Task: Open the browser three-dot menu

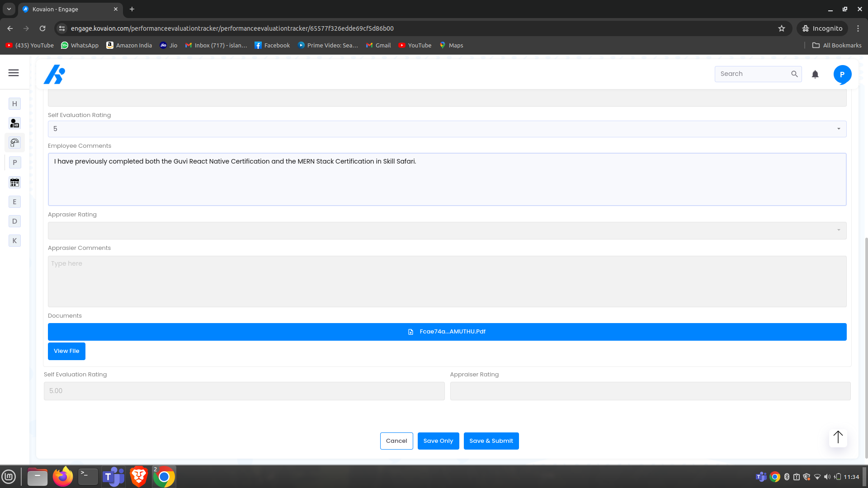Action: 858,28
